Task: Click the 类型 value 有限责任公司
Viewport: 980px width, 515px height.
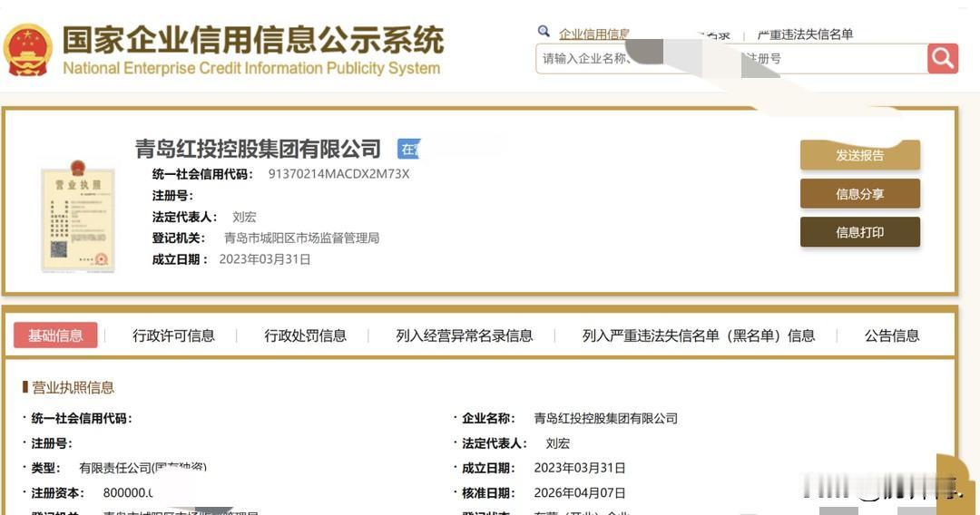Action: click(x=142, y=468)
